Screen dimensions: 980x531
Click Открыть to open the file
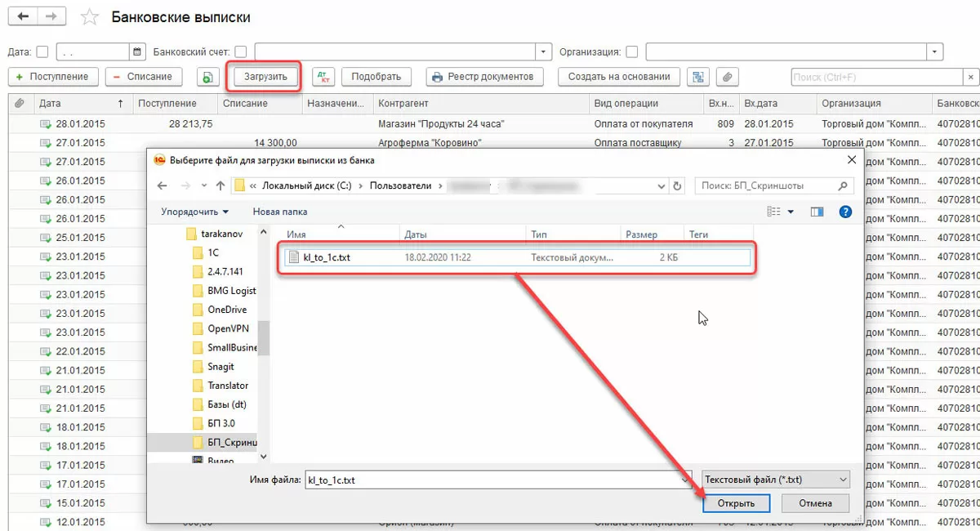(736, 503)
